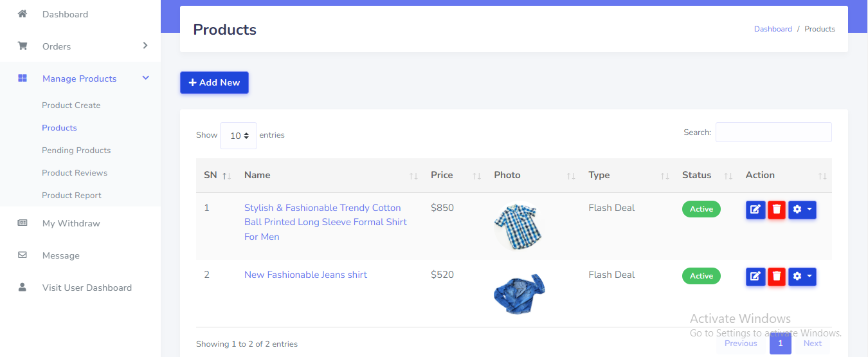Click the Dashboard home icon in sidebar
This screenshot has width=868, height=357.
[x=23, y=14]
